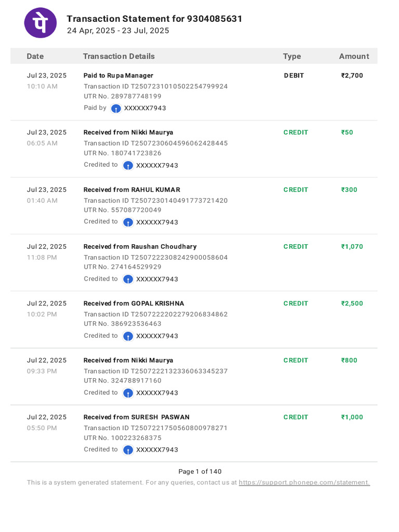Click bank icon in Nikki Maurya ₹800 transaction
The height and width of the screenshot is (532, 399).
click(x=128, y=393)
